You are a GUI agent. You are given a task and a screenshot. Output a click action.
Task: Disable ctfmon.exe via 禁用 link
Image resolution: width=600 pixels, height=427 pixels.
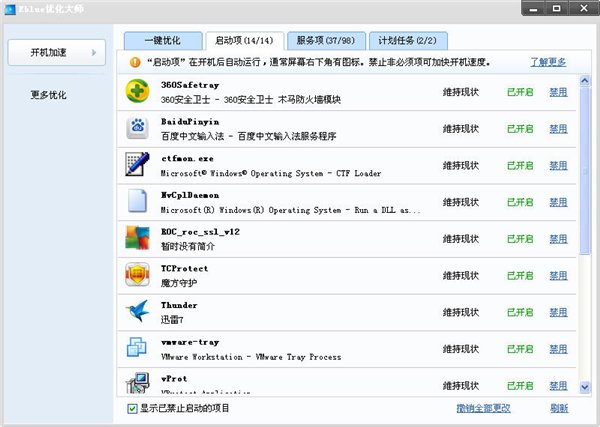click(558, 166)
